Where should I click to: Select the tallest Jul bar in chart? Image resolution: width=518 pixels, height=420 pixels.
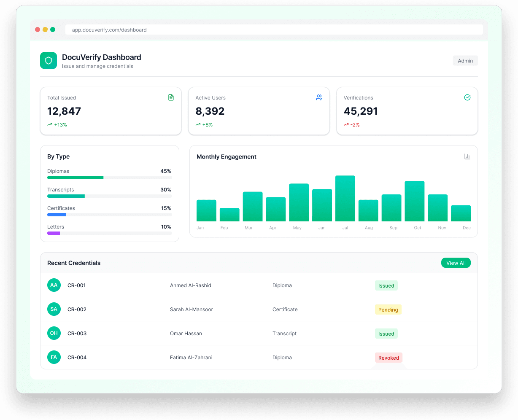tap(345, 198)
